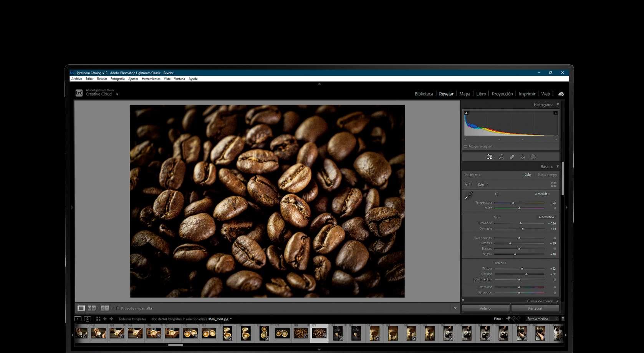Click the Restaurar button
The width and height of the screenshot is (644, 353).
(535, 308)
